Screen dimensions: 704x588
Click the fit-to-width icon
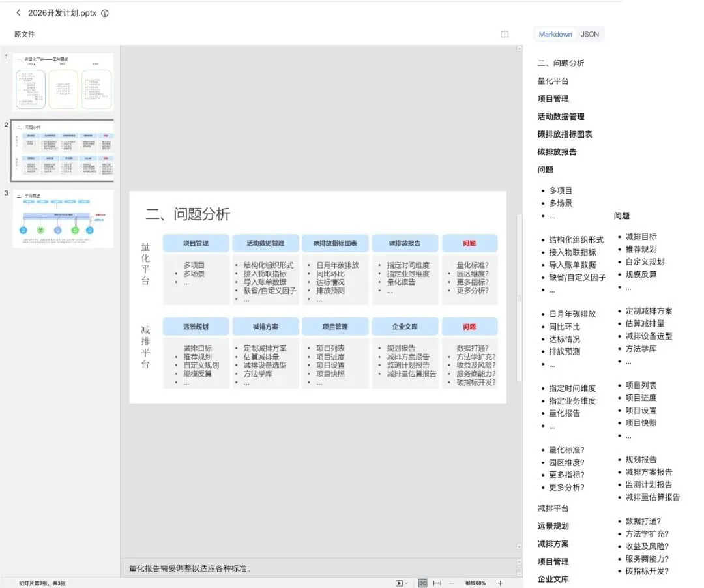[437, 583]
